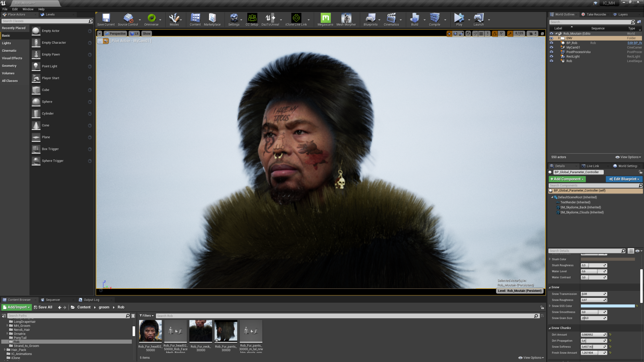Open the Content toolbar icon

click(195, 20)
